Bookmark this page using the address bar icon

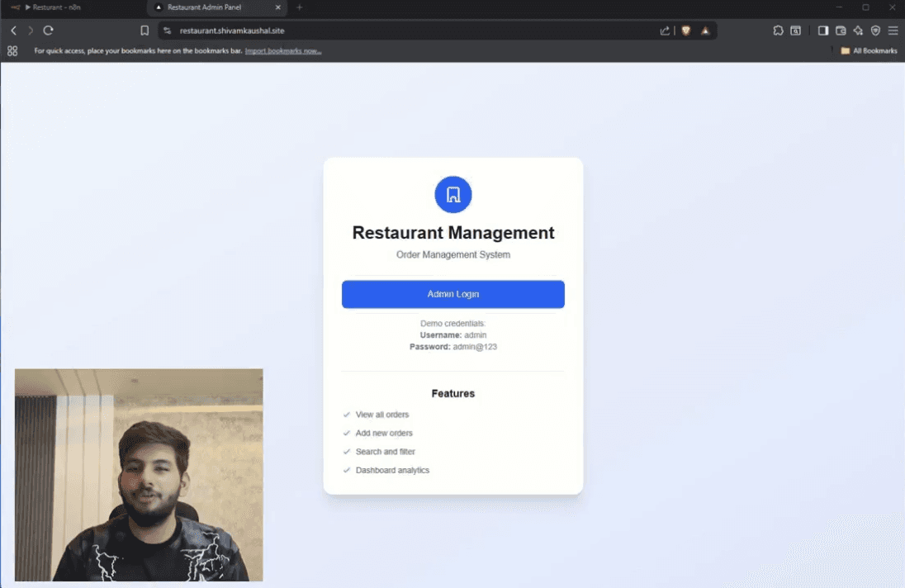[145, 31]
